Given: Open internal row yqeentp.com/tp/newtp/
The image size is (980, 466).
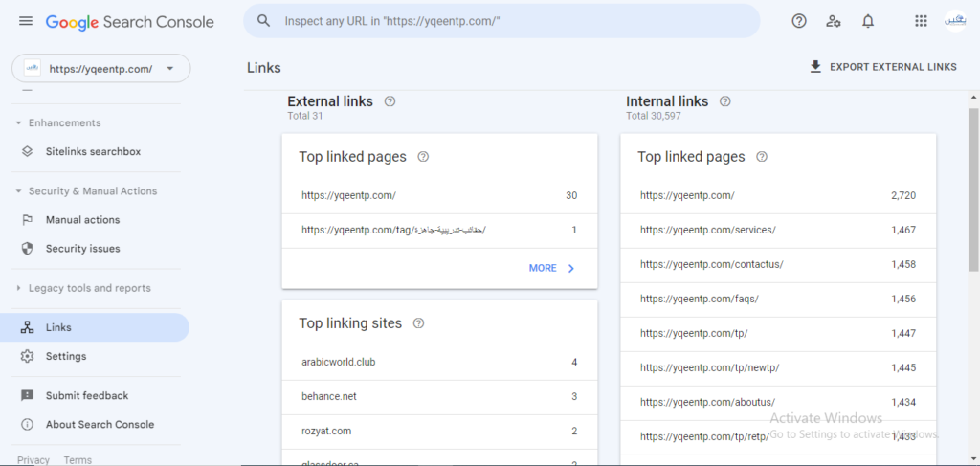Looking at the screenshot, I should pyautogui.click(x=778, y=367).
